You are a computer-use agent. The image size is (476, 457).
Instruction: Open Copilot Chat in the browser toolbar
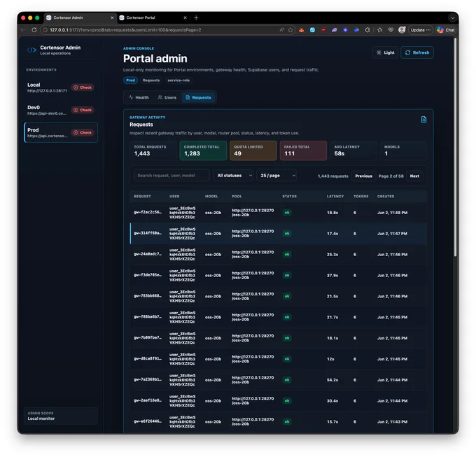tap(446, 29)
